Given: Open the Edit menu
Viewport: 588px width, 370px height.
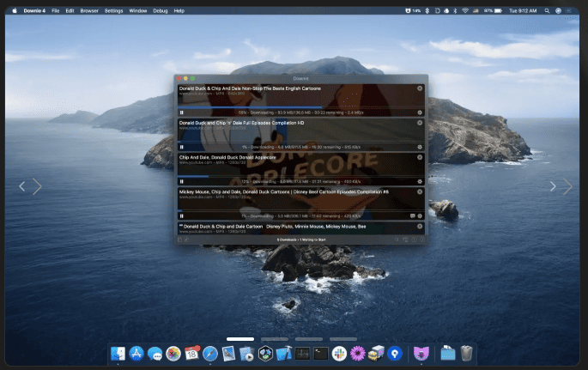Looking at the screenshot, I should 70,11.
